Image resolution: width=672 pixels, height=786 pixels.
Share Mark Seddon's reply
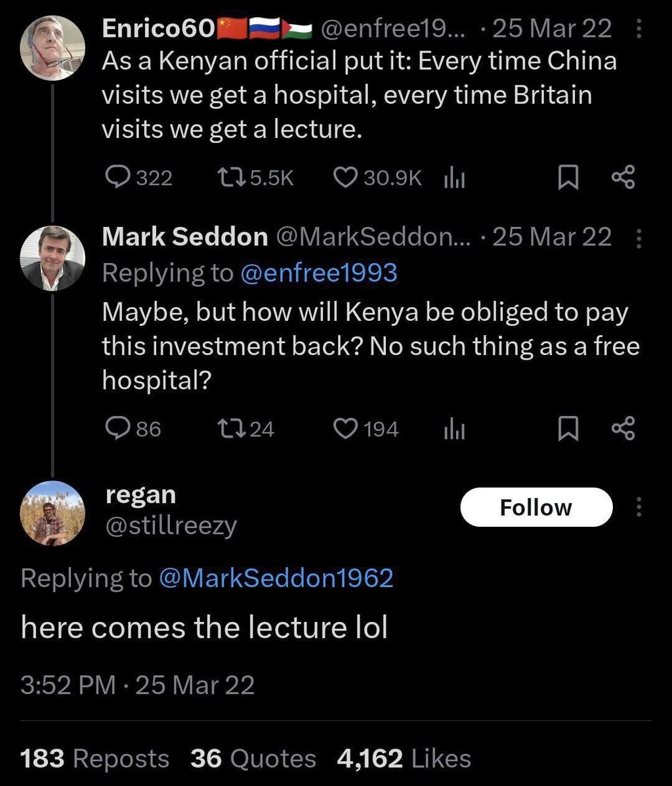[x=623, y=429]
